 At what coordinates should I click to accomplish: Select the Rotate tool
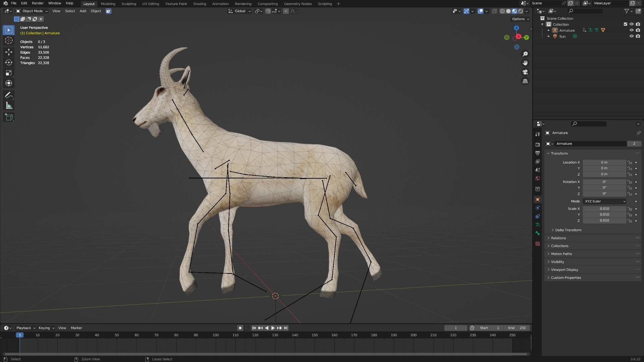pyautogui.click(x=9, y=62)
